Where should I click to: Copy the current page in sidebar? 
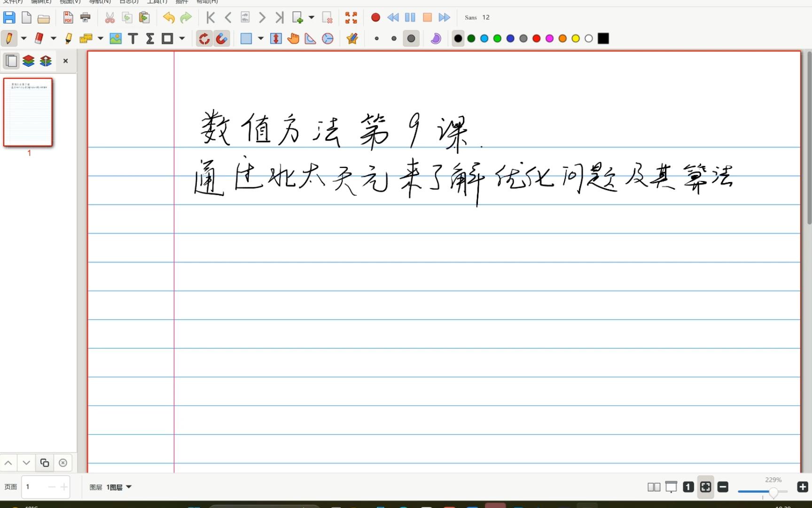tap(45, 463)
